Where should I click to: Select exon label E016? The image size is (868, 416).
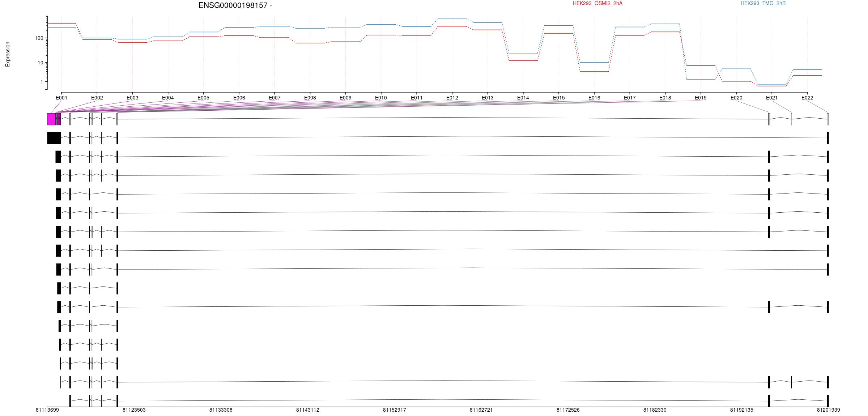point(594,98)
